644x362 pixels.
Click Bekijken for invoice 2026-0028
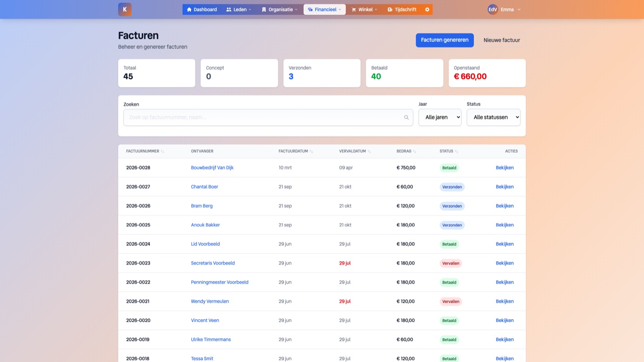click(505, 168)
